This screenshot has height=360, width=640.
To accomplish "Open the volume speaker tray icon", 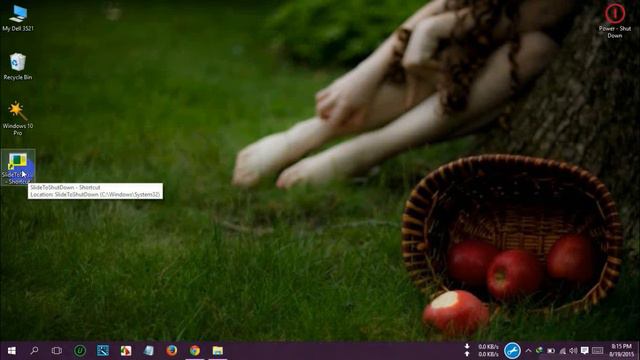I will point(573,351).
